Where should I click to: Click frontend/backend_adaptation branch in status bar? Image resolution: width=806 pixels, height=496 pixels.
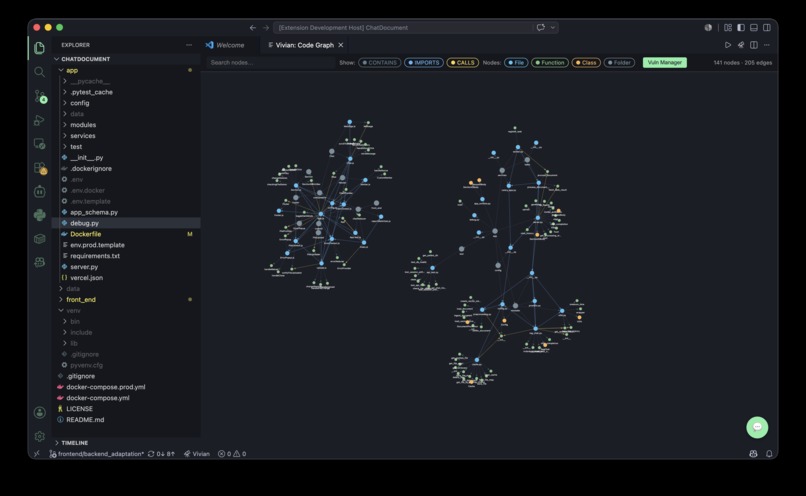(x=97, y=454)
